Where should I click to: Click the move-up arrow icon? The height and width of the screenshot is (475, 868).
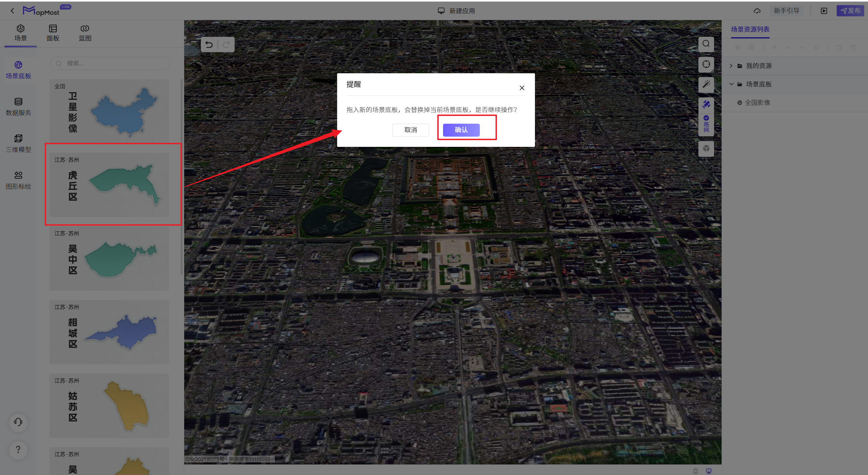point(788,47)
